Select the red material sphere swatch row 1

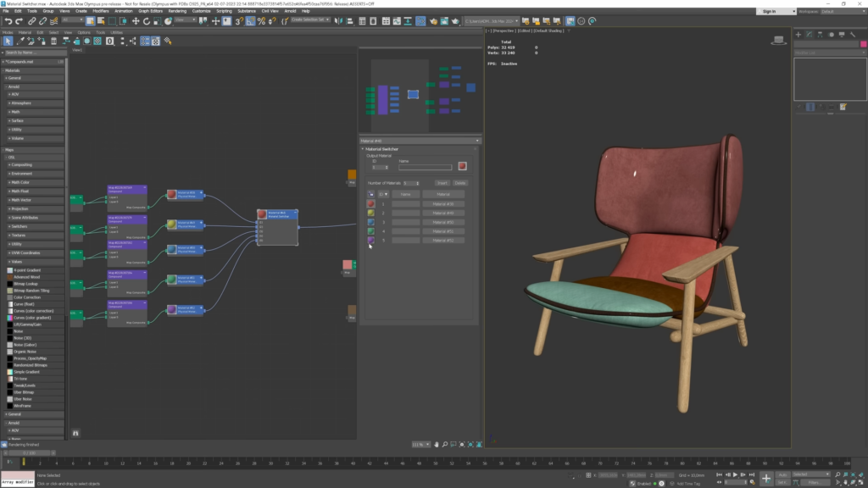coord(371,203)
